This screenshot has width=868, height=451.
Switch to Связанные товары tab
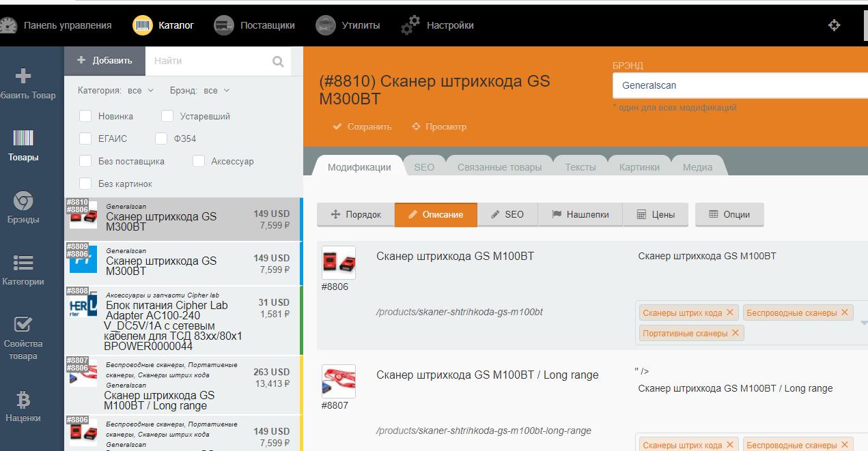(x=499, y=167)
